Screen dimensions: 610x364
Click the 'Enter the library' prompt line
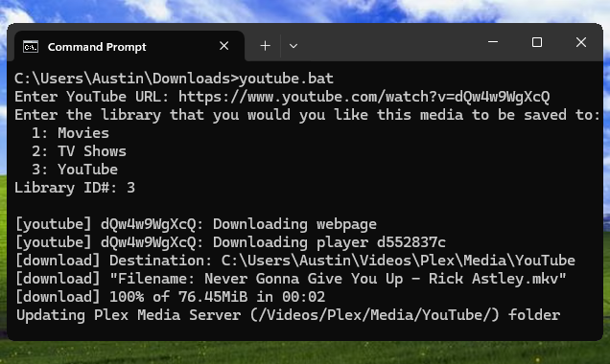(x=307, y=115)
